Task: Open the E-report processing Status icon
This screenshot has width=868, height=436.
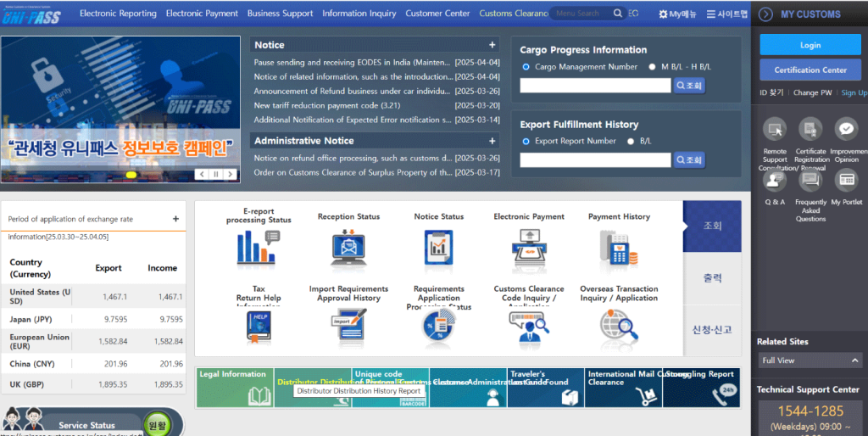Action: 258,247
